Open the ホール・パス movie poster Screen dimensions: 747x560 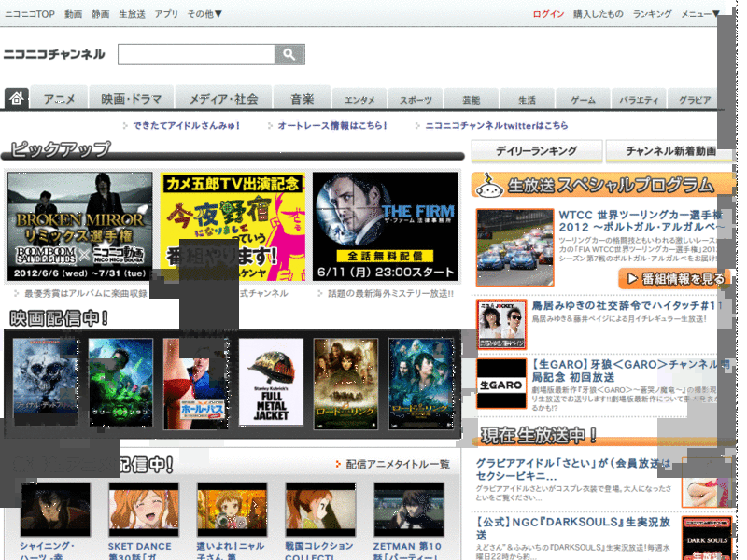point(196,384)
